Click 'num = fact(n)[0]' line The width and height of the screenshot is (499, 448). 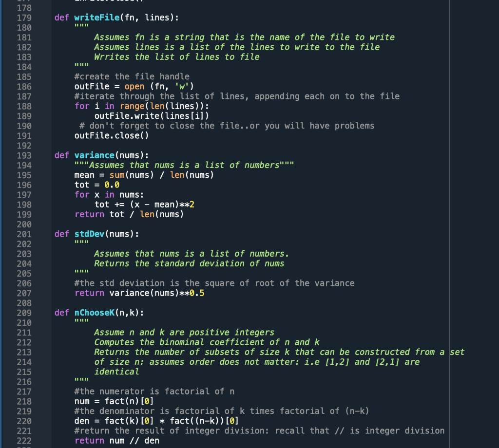tap(114, 401)
